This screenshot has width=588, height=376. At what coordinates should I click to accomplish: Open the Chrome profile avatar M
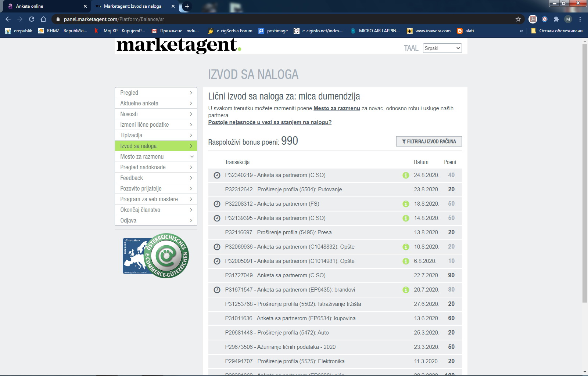tap(568, 19)
